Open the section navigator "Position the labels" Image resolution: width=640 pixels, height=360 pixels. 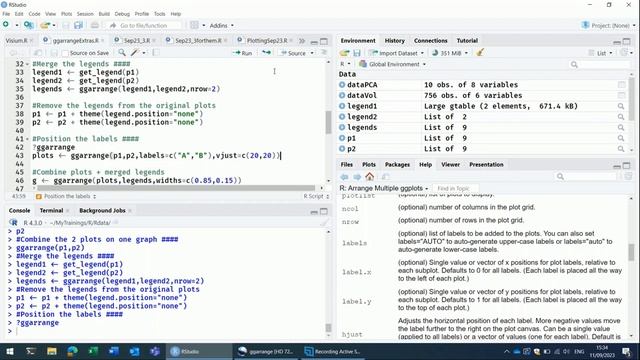tap(66, 196)
